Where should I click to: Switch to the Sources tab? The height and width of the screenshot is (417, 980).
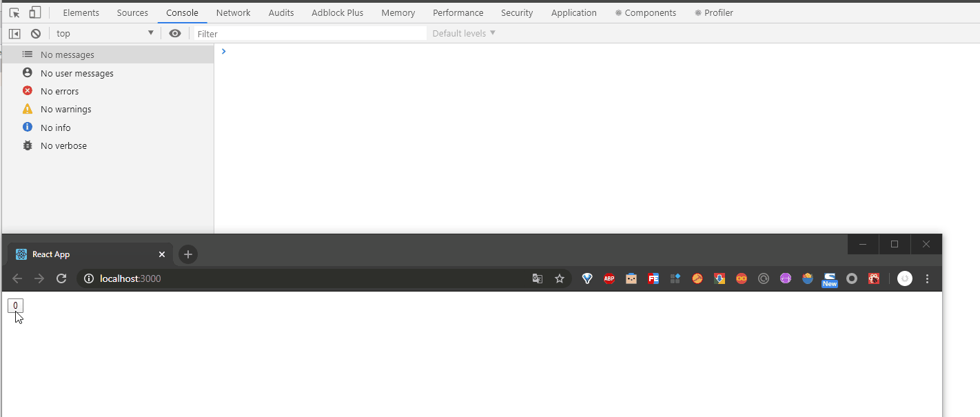pyautogui.click(x=132, y=12)
